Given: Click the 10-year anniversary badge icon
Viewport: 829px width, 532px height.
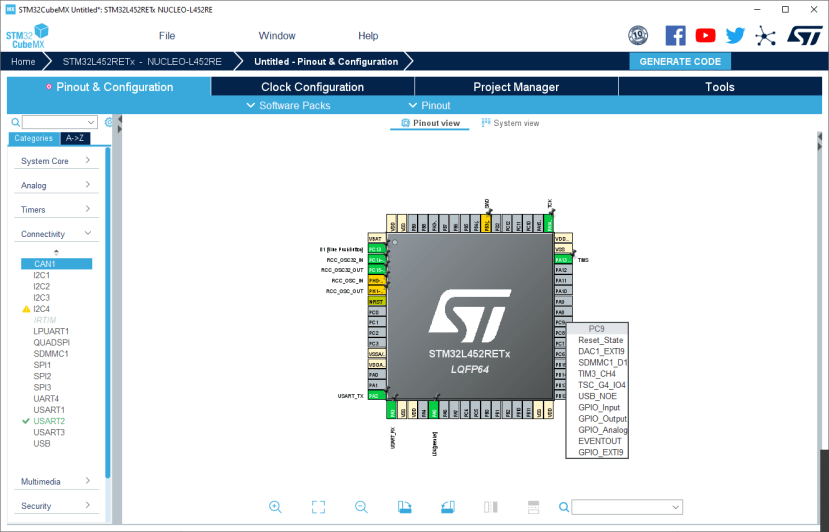Looking at the screenshot, I should click(x=638, y=35).
